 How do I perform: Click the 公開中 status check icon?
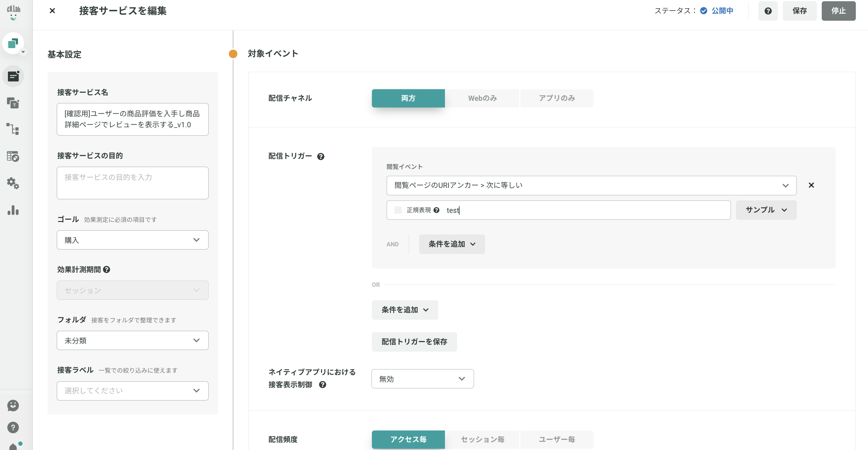704,11
